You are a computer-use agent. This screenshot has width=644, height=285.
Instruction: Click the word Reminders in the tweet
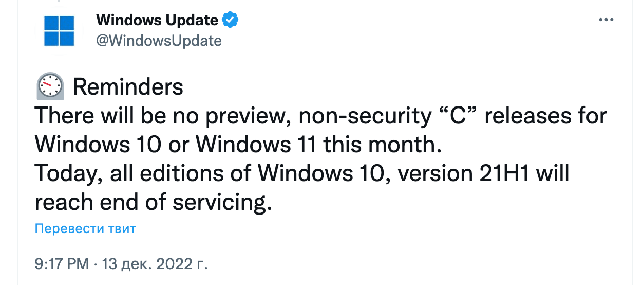(128, 87)
